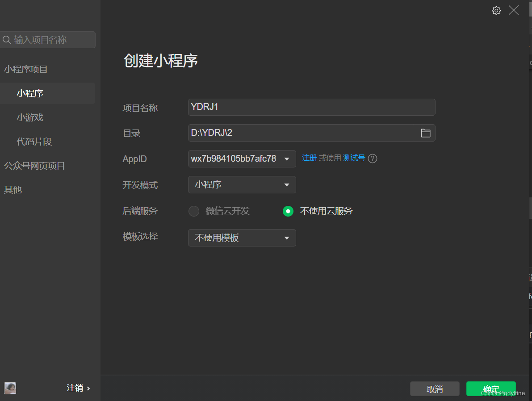532x401 pixels.
Task: Click the test account help question icon
Action: tap(373, 158)
